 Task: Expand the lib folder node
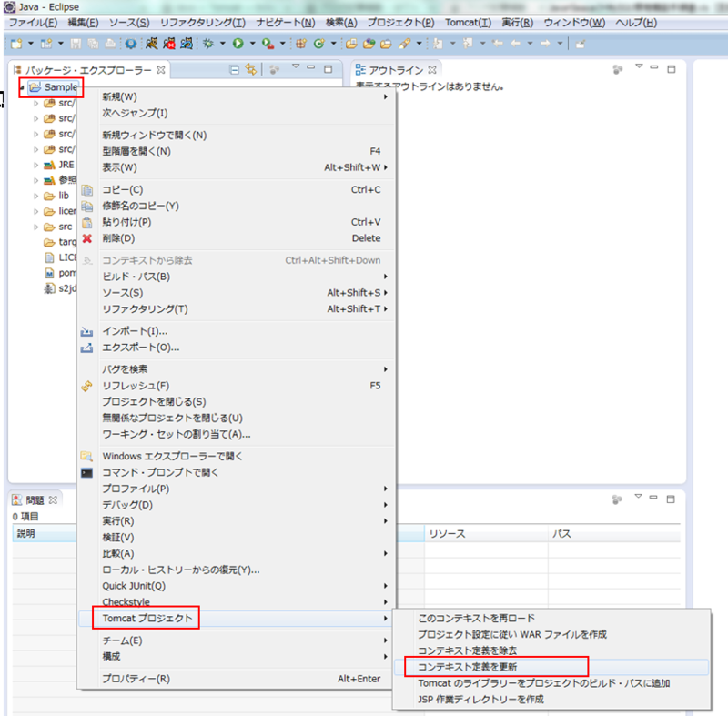coord(38,195)
